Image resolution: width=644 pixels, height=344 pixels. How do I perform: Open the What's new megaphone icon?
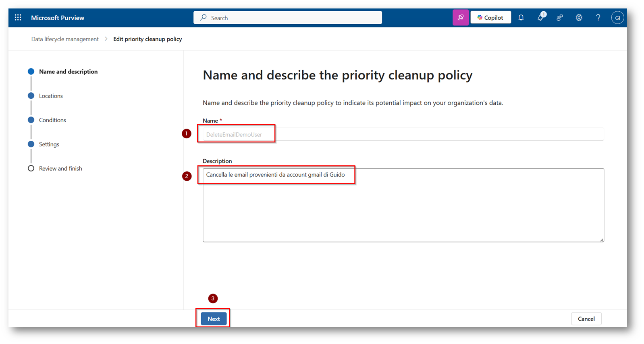[540, 17]
